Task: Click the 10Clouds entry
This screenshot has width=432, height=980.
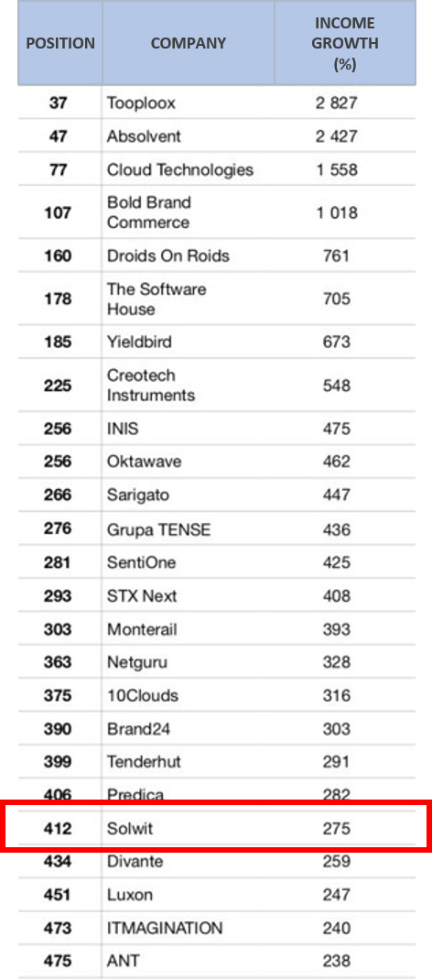Action: point(143,696)
